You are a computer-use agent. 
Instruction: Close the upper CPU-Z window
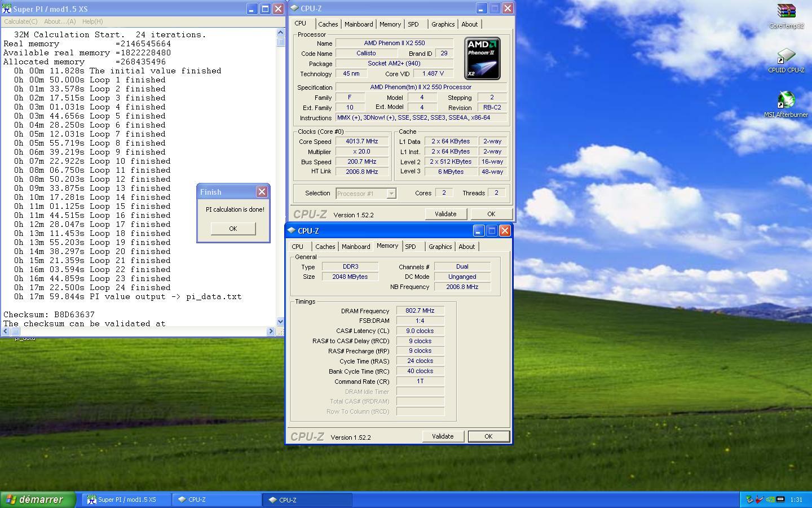[507, 8]
